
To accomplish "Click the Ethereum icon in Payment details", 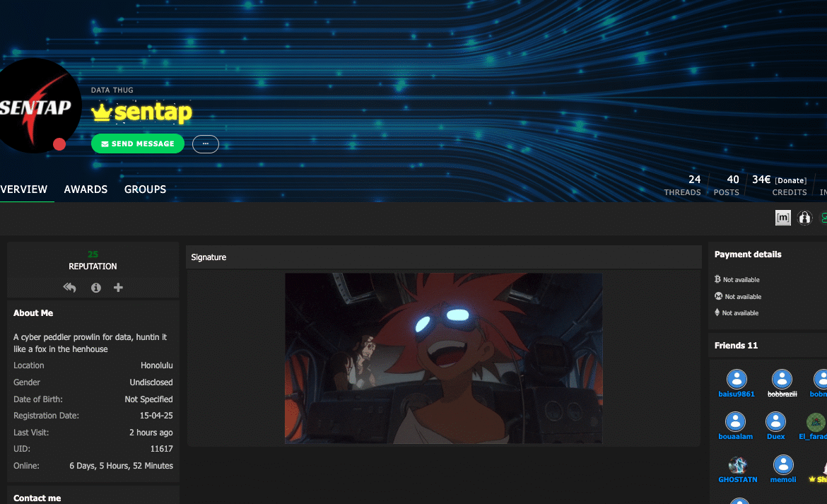I will pyautogui.click(x=717, y=312).
